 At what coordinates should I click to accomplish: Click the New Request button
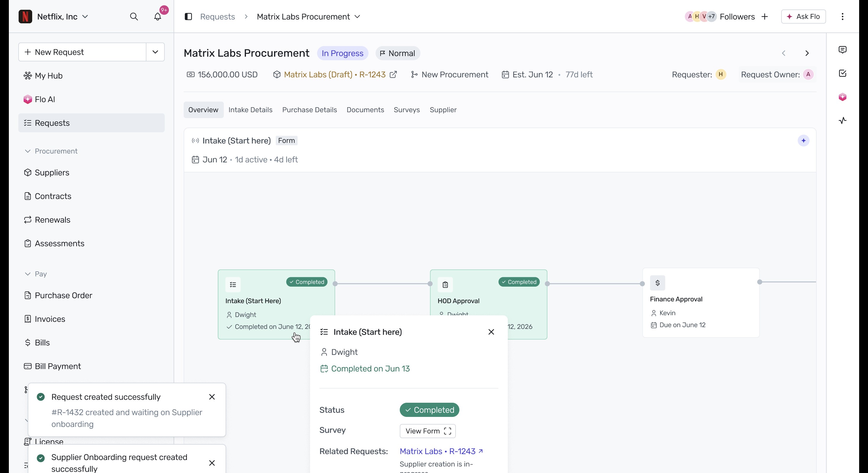pyautogui.click(x=82, y=52)
